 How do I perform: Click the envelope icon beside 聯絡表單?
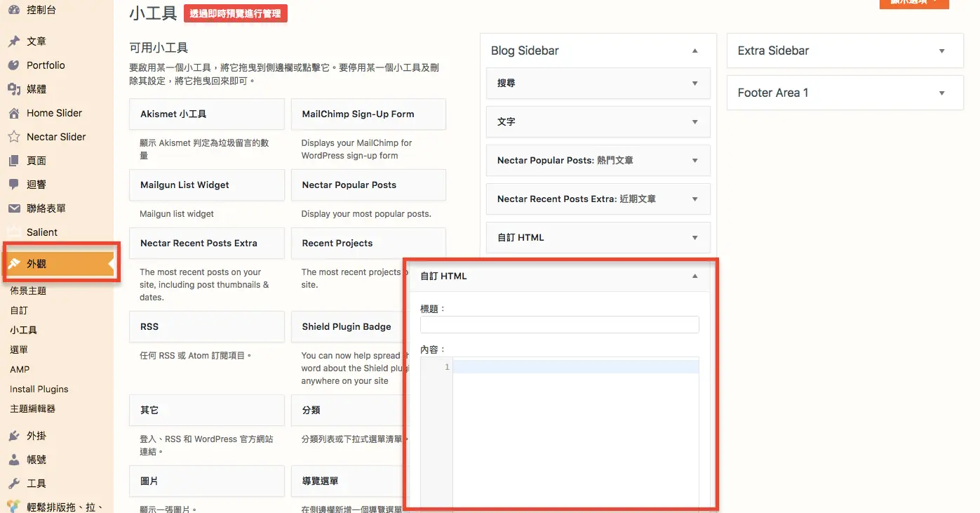click(x=13, y=208)
